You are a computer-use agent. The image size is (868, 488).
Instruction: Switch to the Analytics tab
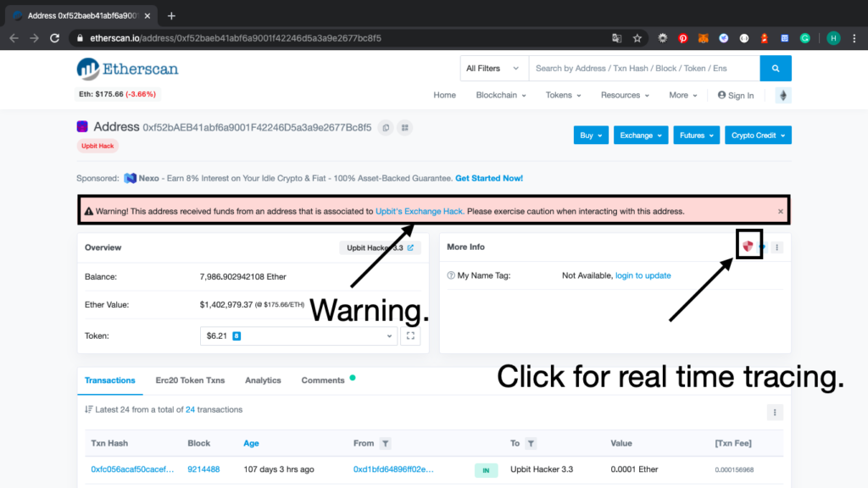tap(263, 380)
